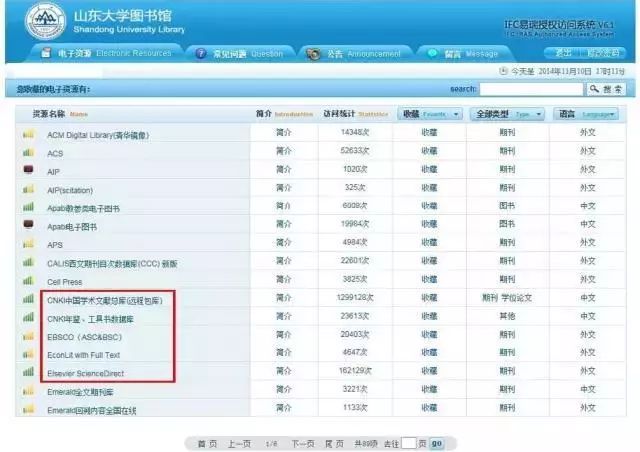Select 期刊 学位论文 type cell for CNKI
This screenshot has height=452, width=640.
507,298
